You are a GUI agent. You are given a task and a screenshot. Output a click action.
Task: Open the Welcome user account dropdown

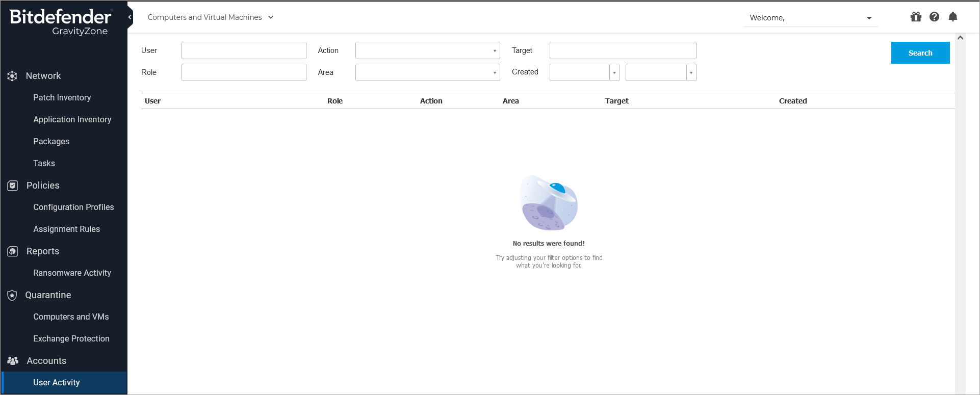pos(869,18)
